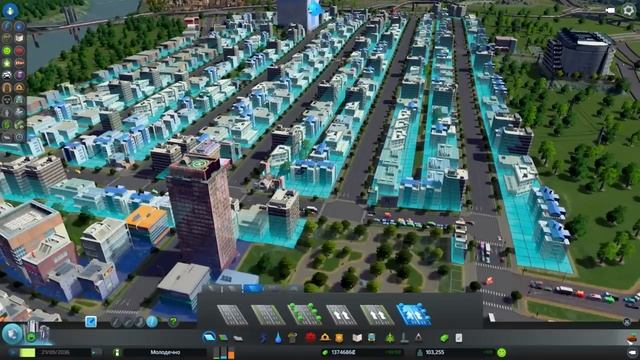Open the green Milestones button

[x=31, y=338]
